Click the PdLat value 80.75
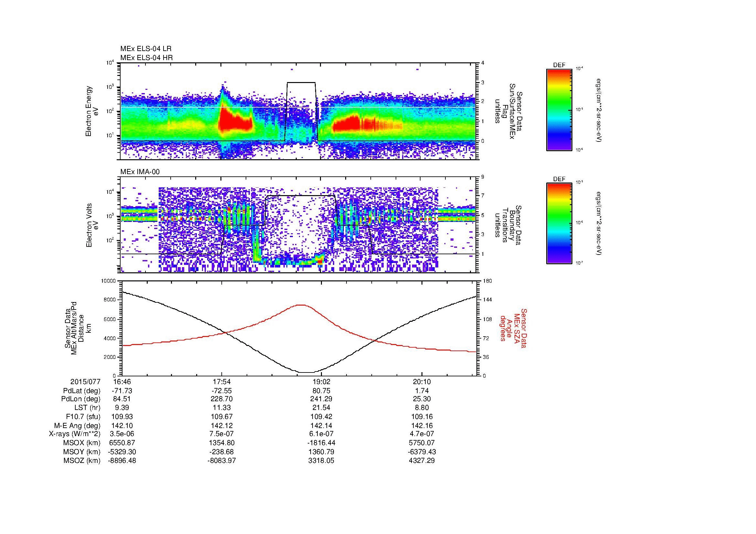This screenshot has width=756, height=534. pos(321,391)
